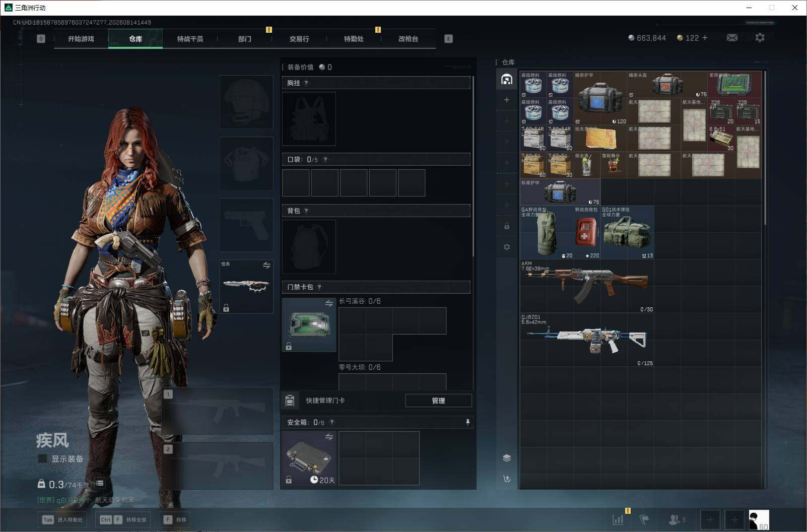Select the G01战术弹挂 chest rig item

pos(627,232)
